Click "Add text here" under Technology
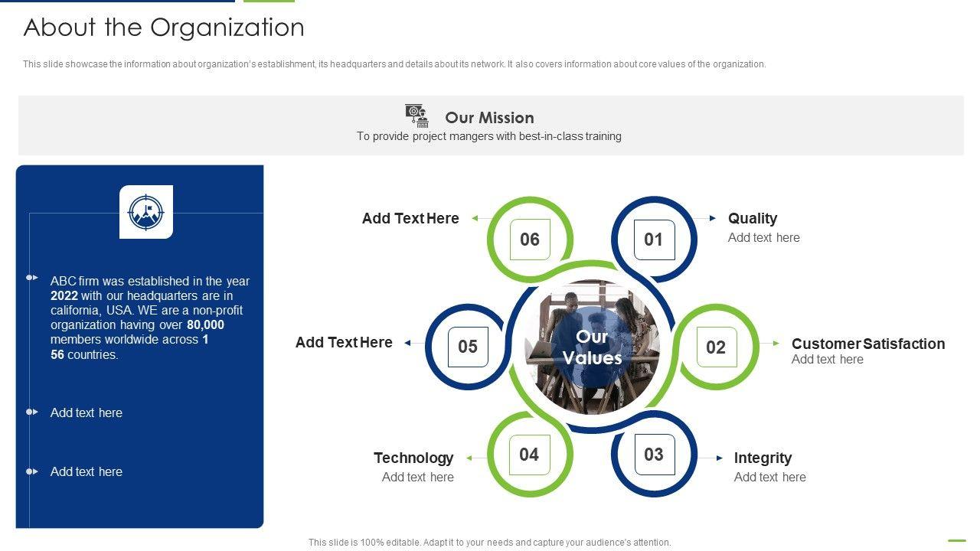 coord(418,477)
